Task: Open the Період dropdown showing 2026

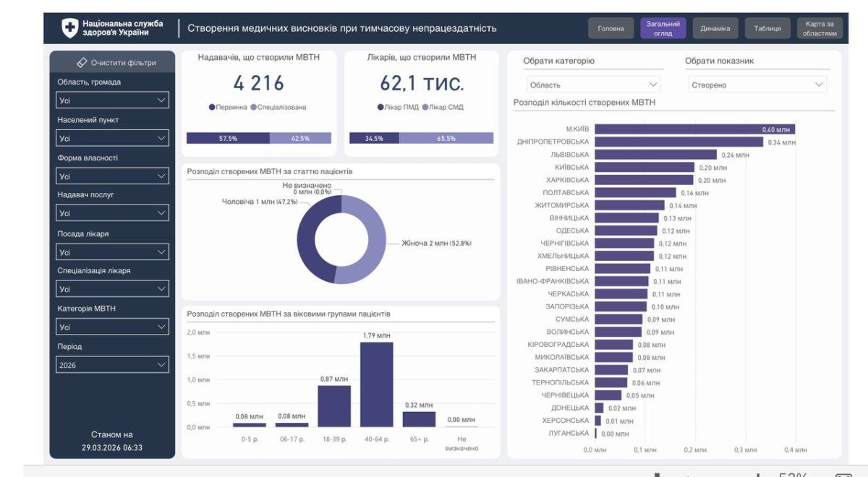Action: [112, 365]
